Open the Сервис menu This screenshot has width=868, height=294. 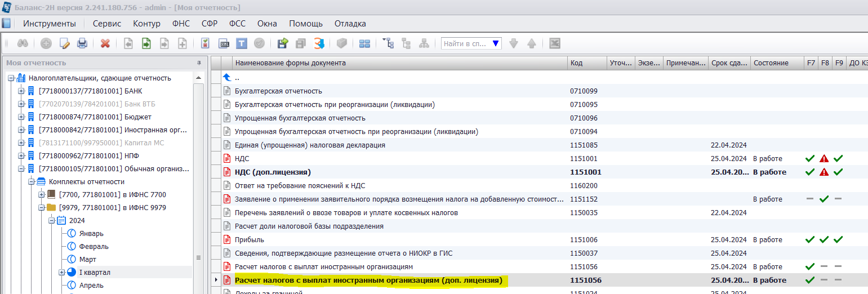[107, 23]
